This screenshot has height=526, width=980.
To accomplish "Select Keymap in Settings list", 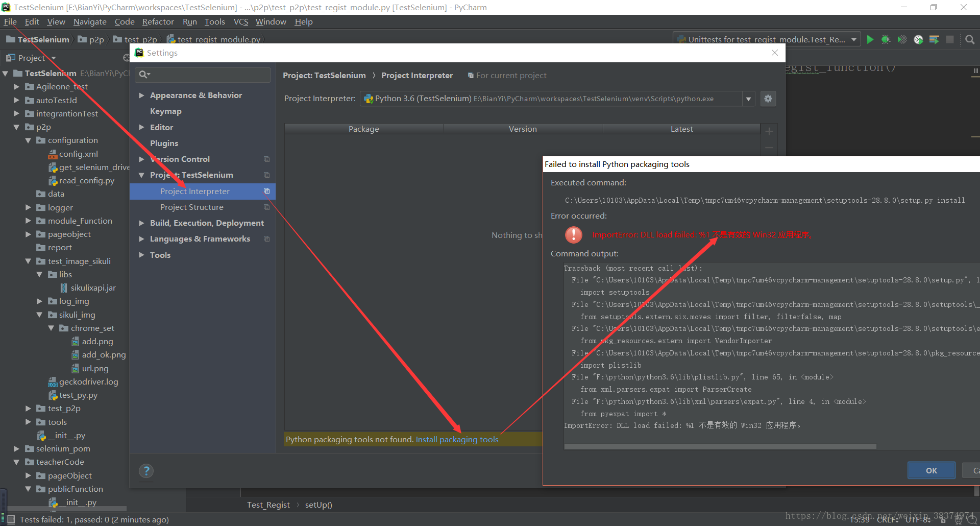I will coord(165,111).
